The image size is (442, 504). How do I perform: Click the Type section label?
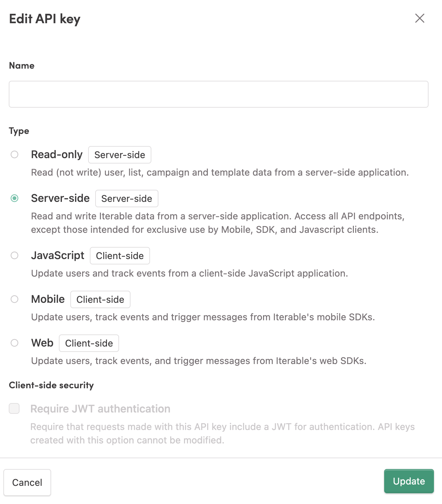coord(19,131)
